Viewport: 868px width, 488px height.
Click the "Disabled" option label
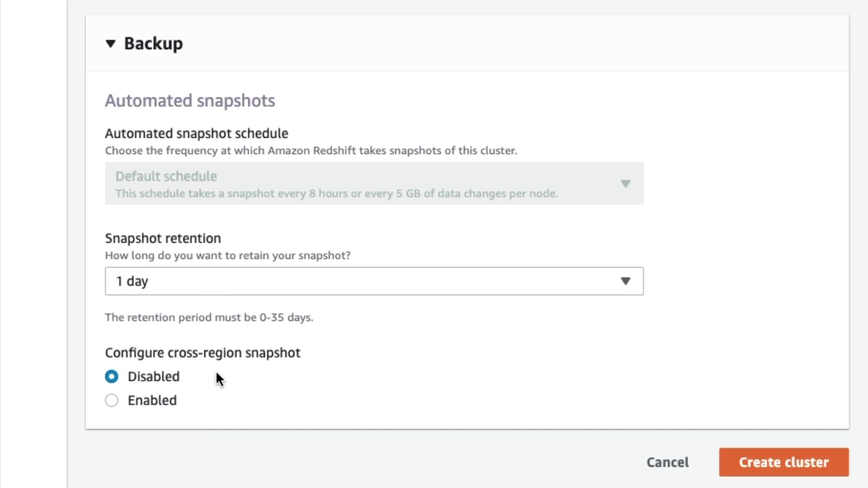154,376
